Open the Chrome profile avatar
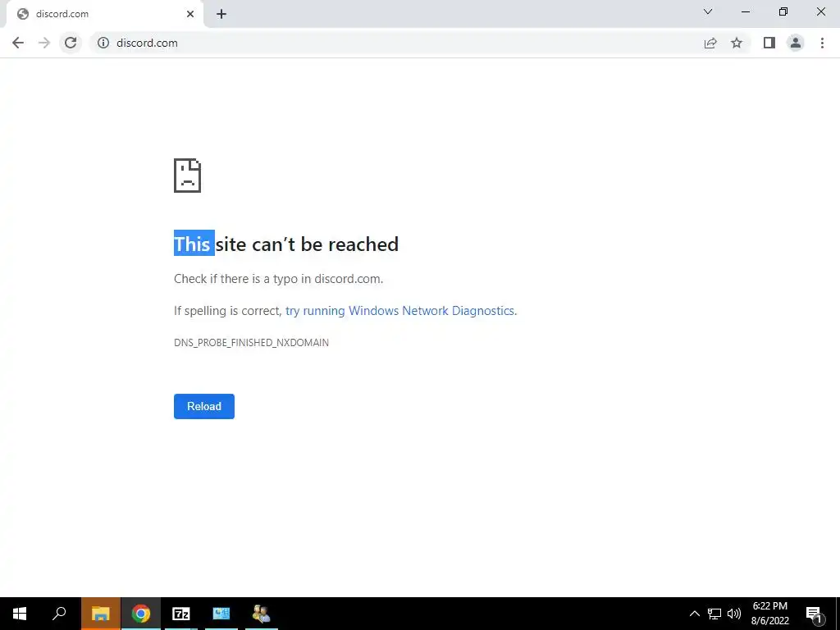 pos(796,43)
